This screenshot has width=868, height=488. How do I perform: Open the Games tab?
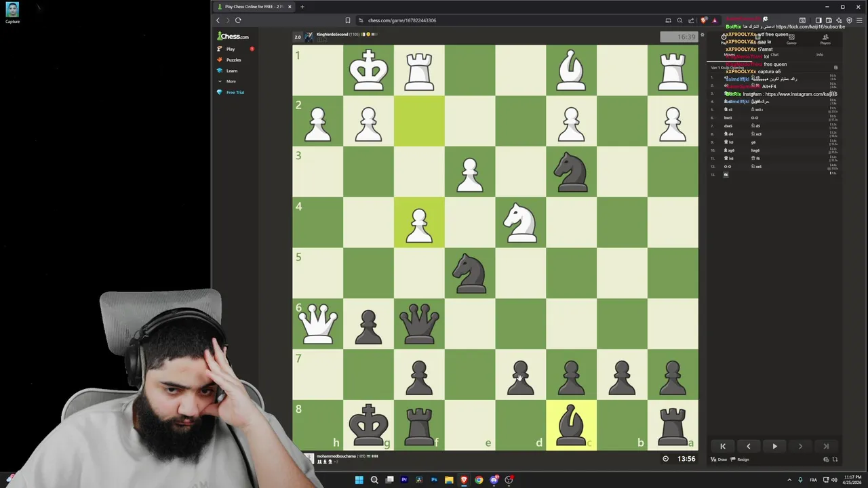point(791,40)
